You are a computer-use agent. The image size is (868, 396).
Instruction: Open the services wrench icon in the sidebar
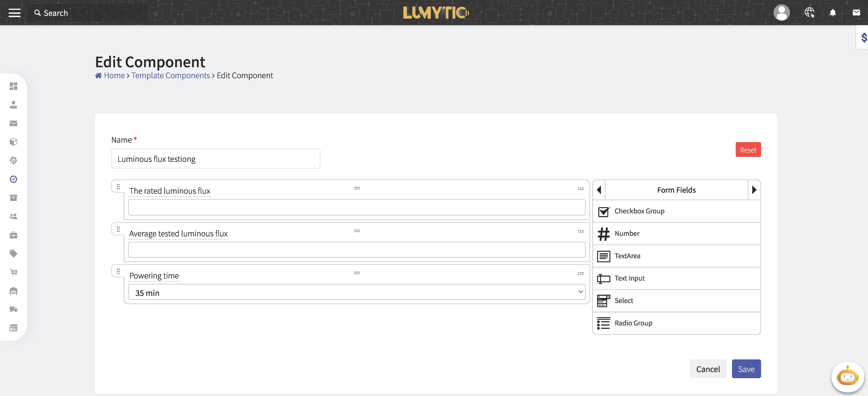13,161
